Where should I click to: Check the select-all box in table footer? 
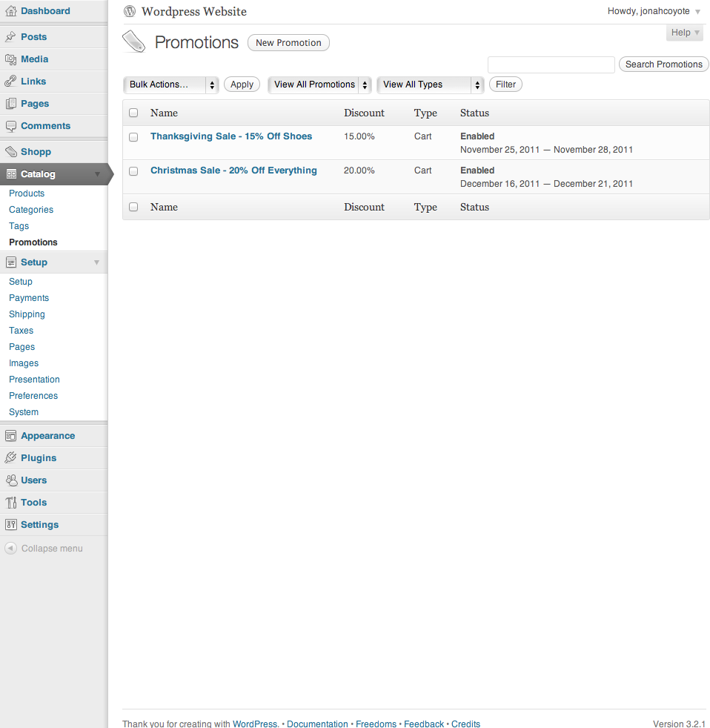(133, 207)
